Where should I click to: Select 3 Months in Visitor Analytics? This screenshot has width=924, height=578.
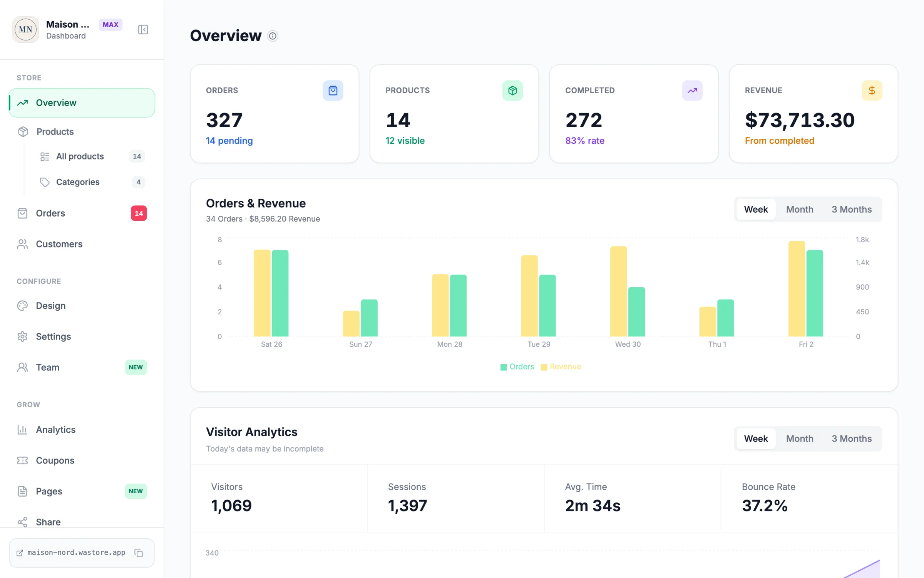pyautogui.click(x=852, y=439)
